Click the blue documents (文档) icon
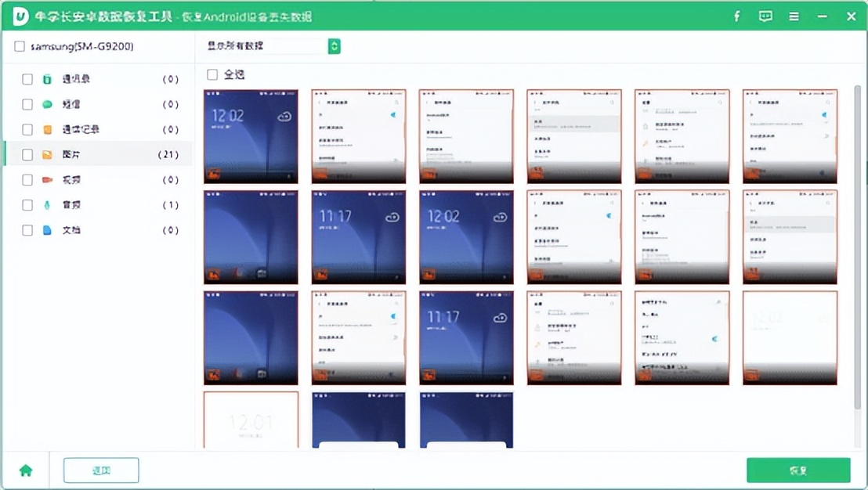Screen dimensions: 868x490 tap(47, 230)
